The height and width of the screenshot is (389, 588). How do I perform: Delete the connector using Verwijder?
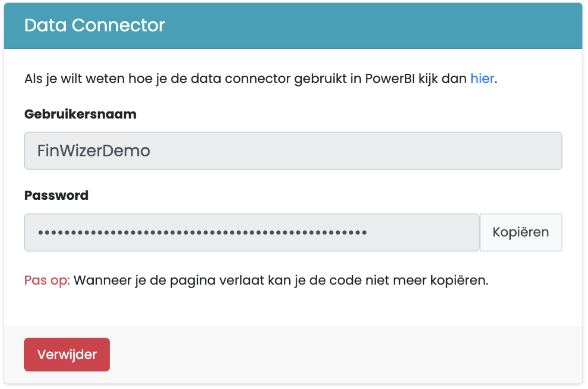67,354
